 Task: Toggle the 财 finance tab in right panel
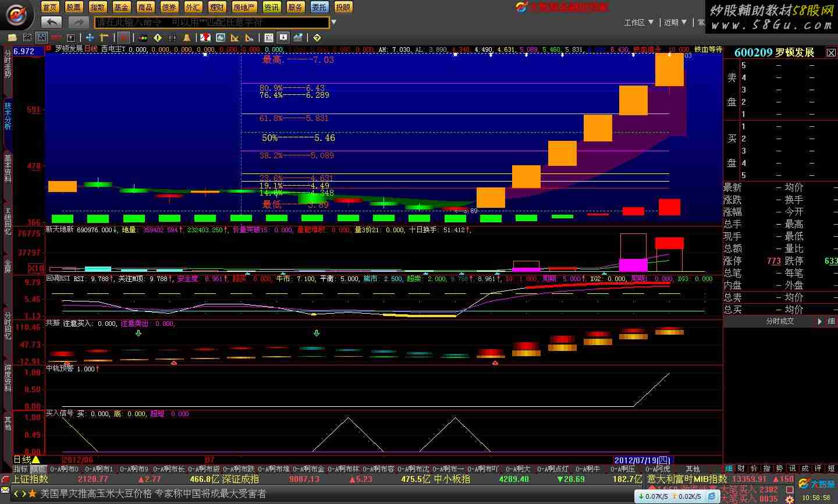click(x=741, y=468)
